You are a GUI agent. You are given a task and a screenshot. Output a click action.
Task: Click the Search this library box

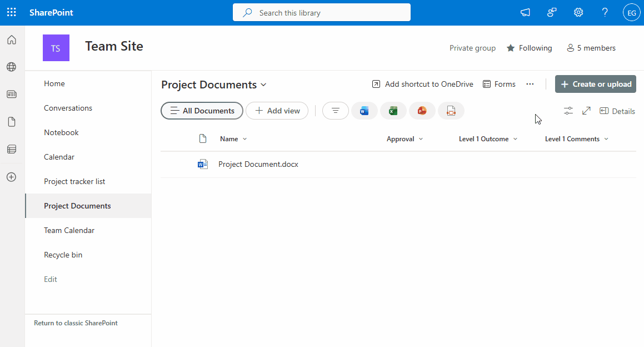click(322, 12)
